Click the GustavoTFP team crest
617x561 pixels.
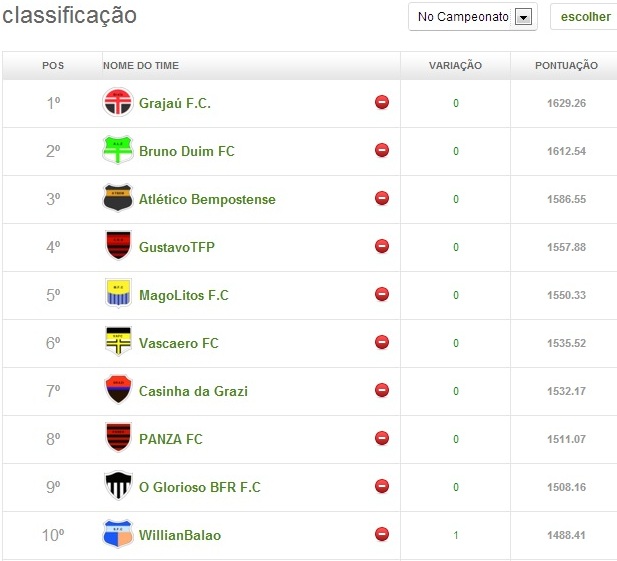coord(117,247)
